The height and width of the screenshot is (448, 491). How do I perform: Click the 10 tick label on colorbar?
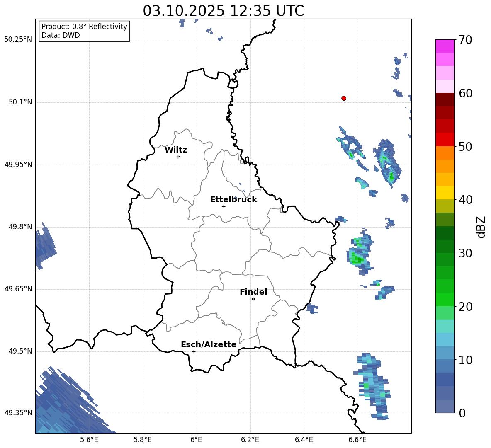[466, 360]
